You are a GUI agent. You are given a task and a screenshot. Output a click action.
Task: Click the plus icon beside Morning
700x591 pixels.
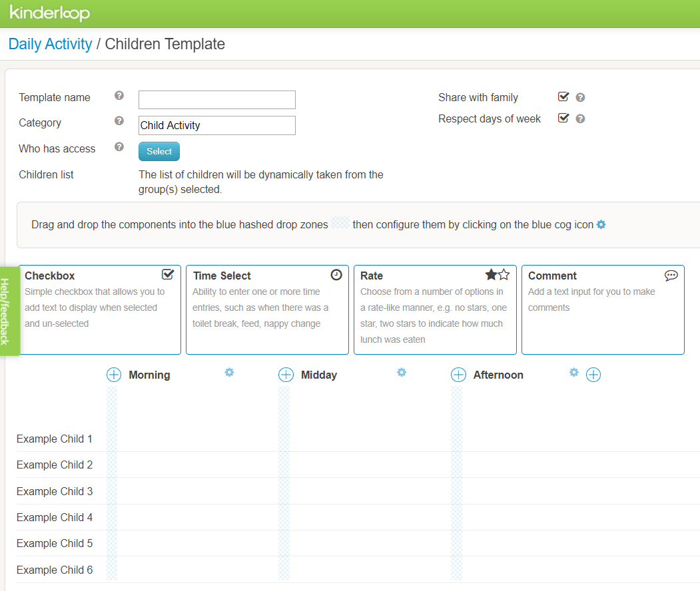(113, 375)
